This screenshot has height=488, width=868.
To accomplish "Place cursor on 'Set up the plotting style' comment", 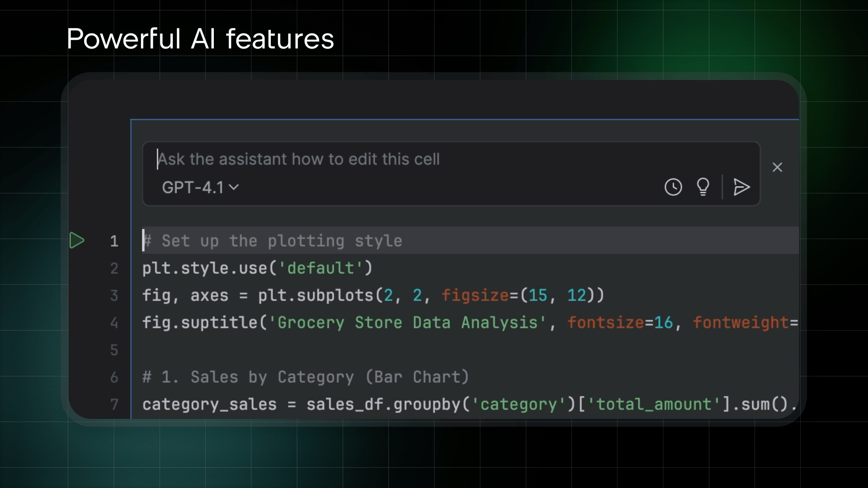I will tap(281, 241).
